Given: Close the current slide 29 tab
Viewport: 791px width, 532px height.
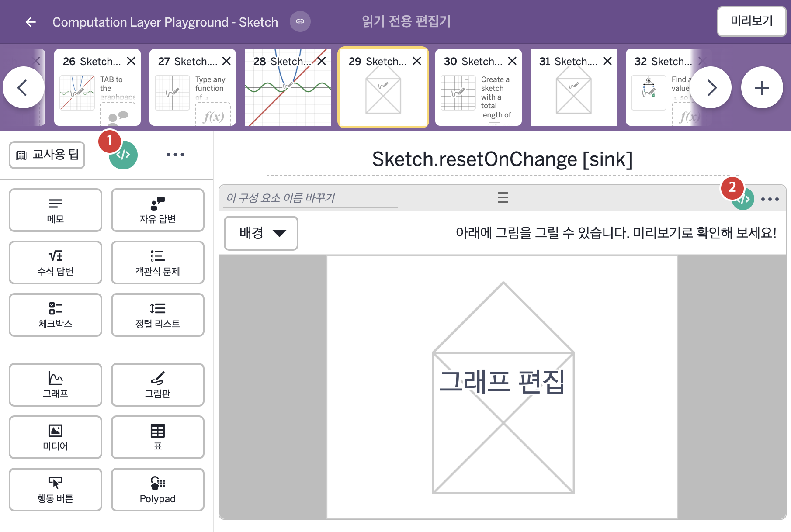Looking at the screenshot, I should point(417,61).
